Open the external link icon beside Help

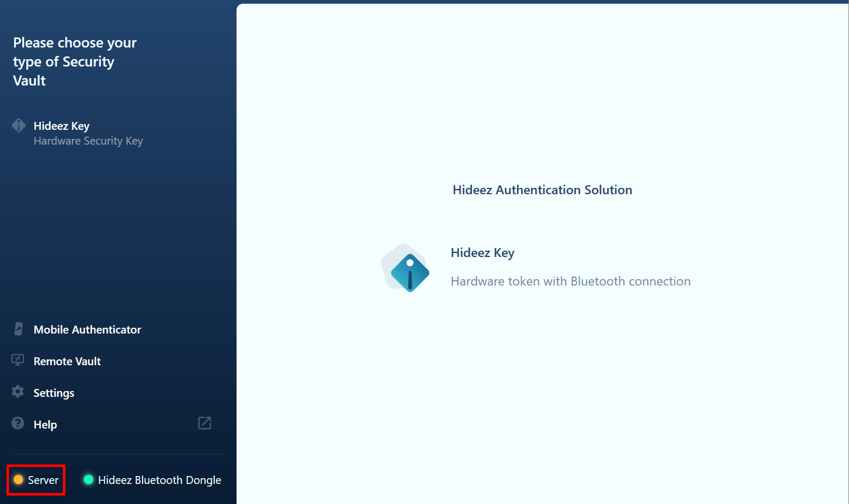204,423
